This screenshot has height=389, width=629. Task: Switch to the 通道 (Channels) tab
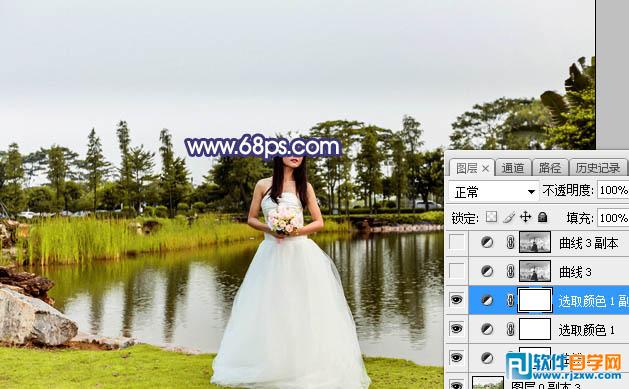[513, 168]
